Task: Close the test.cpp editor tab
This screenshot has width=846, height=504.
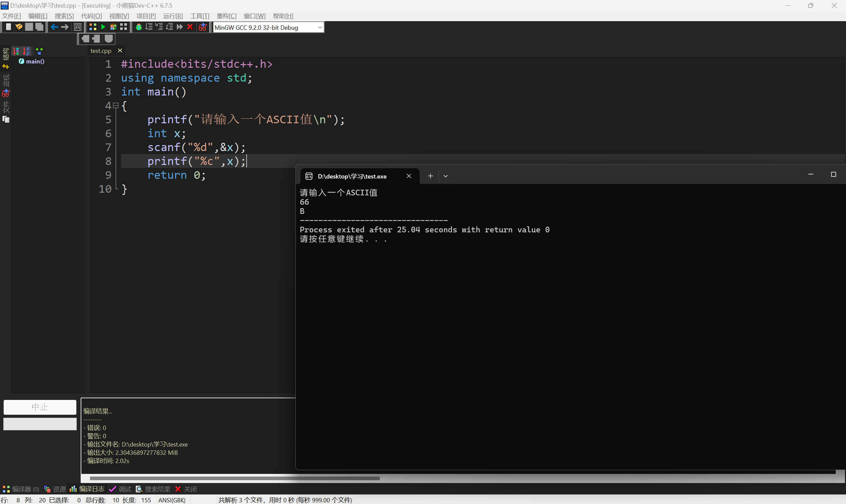Action: [120, 51]
